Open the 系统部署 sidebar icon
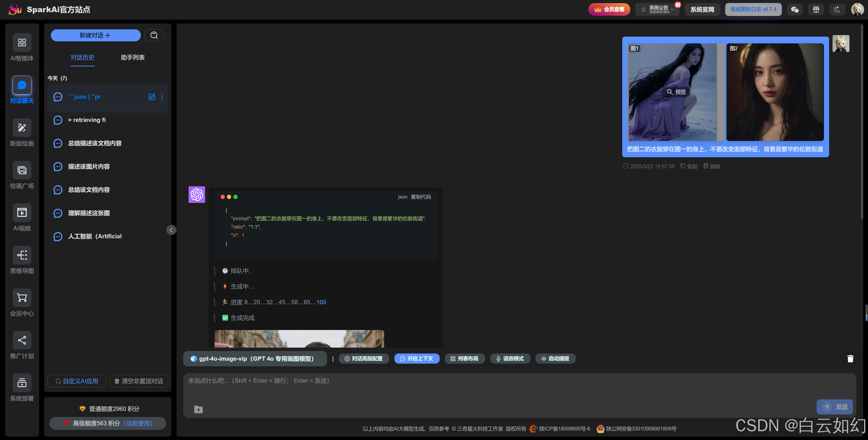This screenshot has width=868, height=440. [x=22, y=383]
